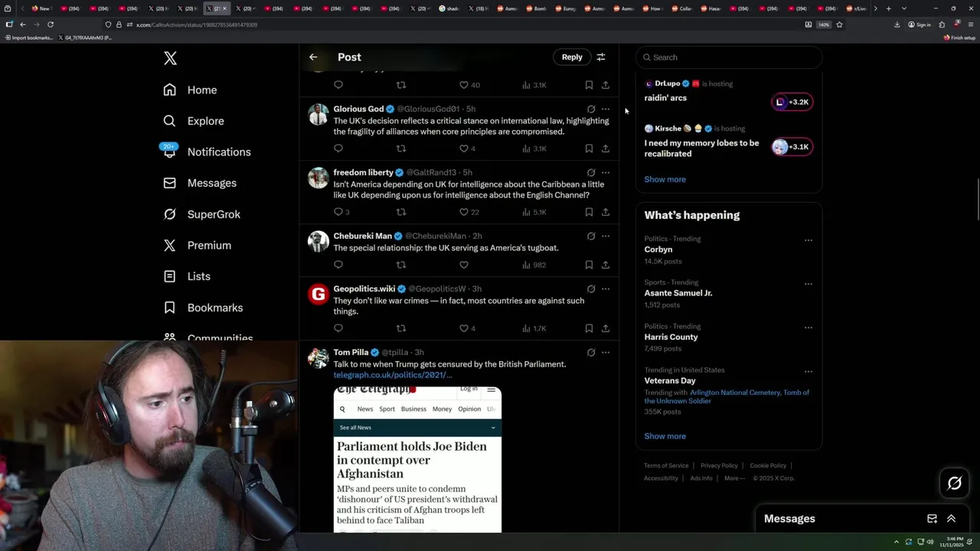The width and height of the screenshot is (980, 551).
Task: Share Geopolitics.wiki's post
Action: [x=605, y=328]
